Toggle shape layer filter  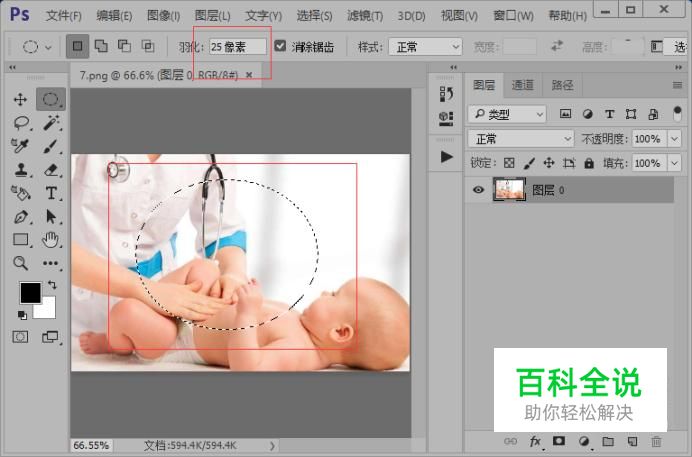[631, 114]
